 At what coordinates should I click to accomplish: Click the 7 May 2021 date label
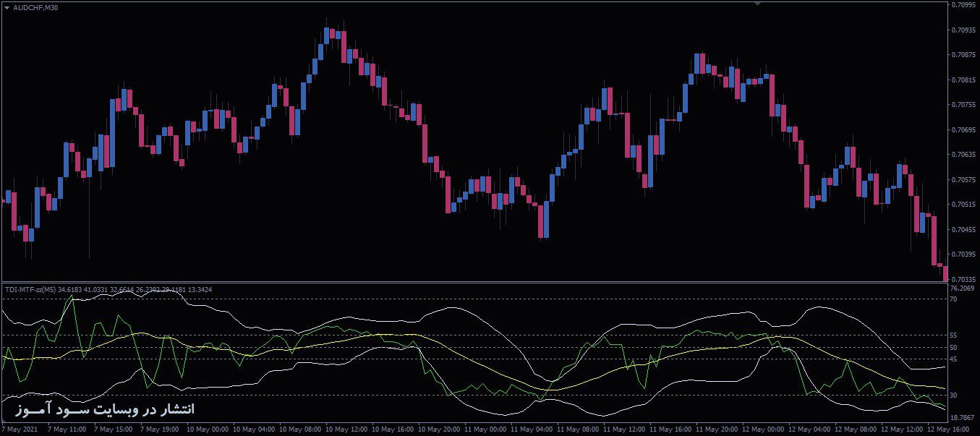click(20, 429)
